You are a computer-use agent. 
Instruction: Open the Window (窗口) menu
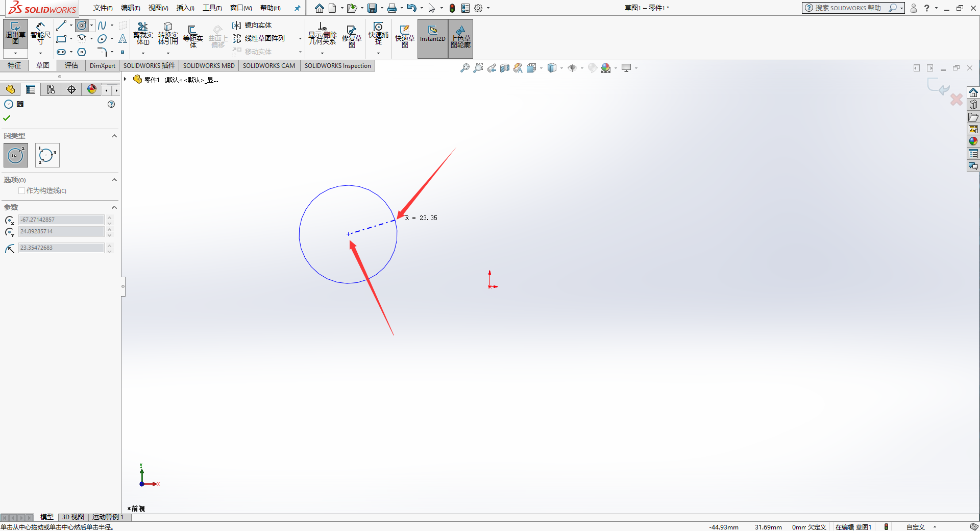[x=241, y=8]
